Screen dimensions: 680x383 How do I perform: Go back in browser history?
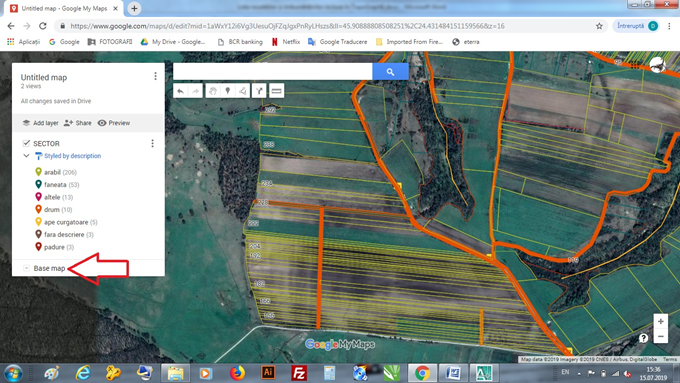point(11,26)
